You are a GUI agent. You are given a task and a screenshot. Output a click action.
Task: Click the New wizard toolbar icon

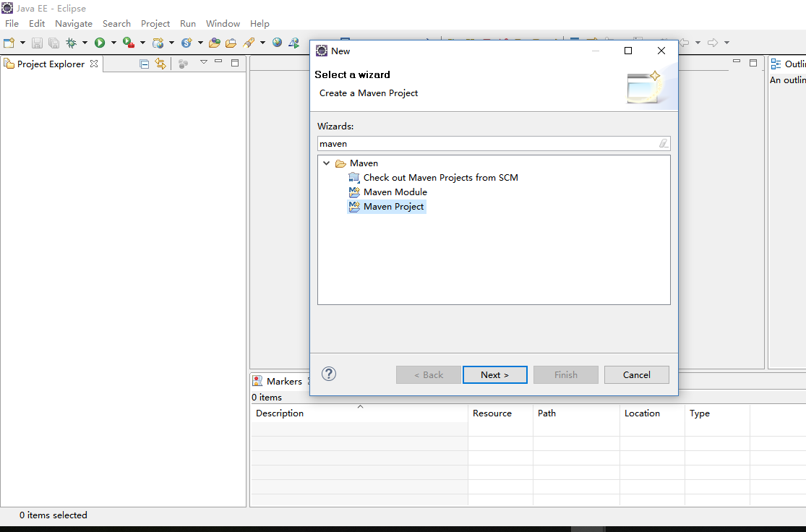tap(9, 43)
